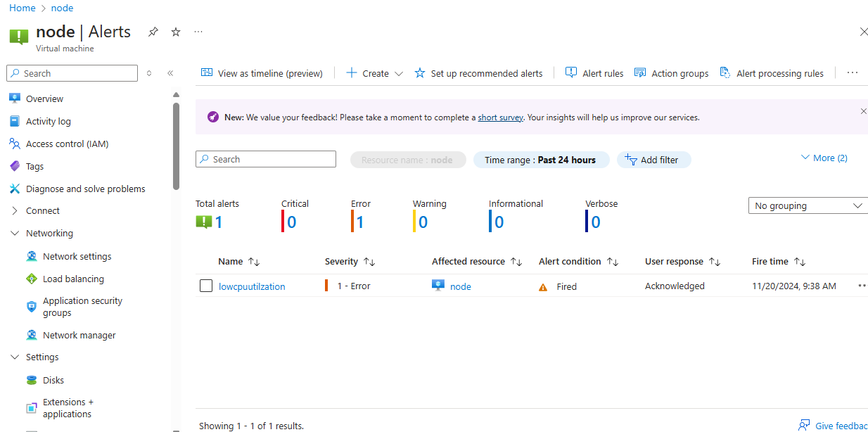Click the Network settings icon
This screenshot has width=868, height=432.
[32, 256]
